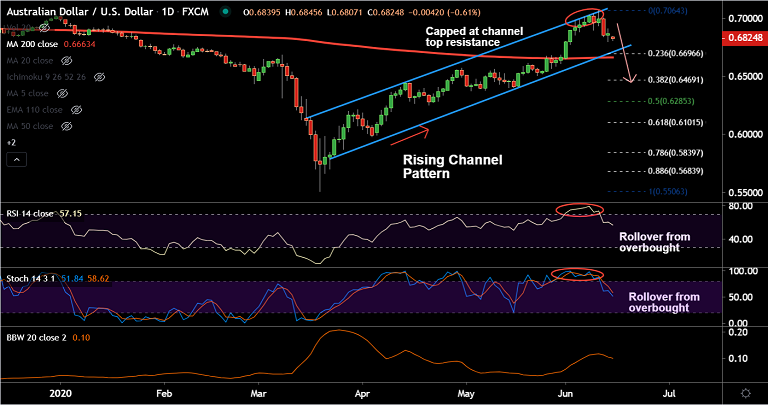Click the 0.70000 price axis label
Screen dimensions: 768x405
[x=745, y=19]
